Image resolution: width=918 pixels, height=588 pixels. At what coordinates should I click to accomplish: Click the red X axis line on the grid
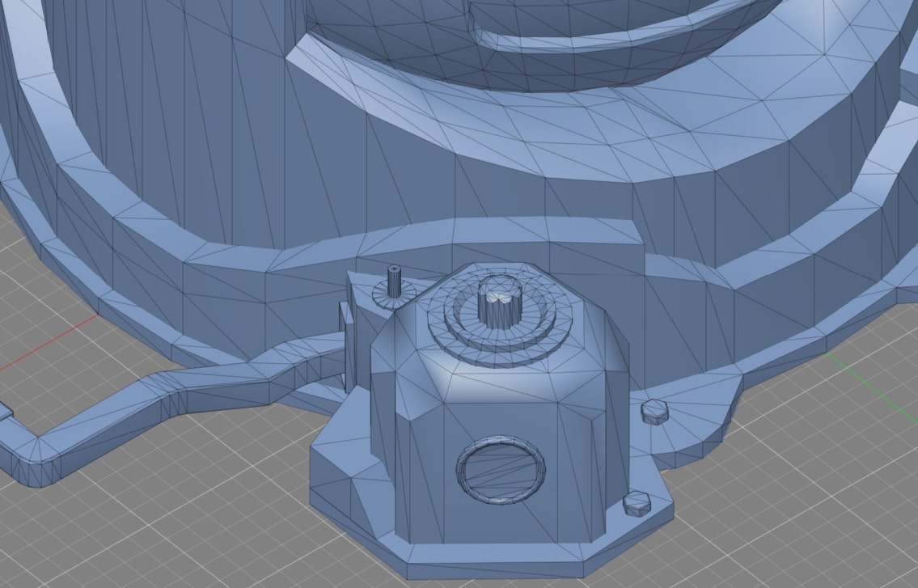(49, 343)
